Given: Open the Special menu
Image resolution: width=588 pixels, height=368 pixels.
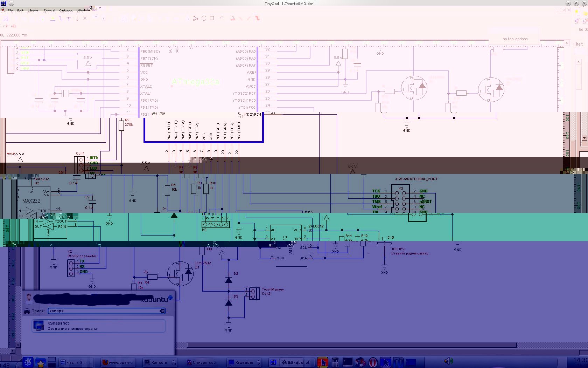Looking at the screenshot, I should (49, 11).
